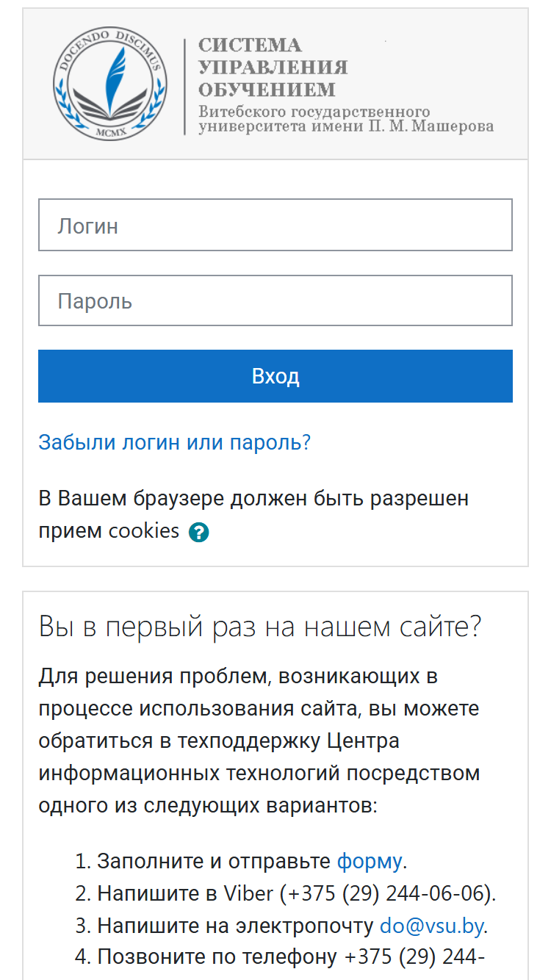Click the Витебского государственного университета subtitle
The width and height of the screenshot is (551, 980).
[345, 119]
